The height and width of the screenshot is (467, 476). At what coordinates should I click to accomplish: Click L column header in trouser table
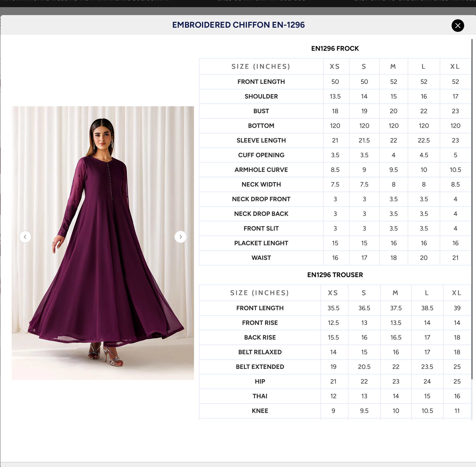tap(427, 293)
